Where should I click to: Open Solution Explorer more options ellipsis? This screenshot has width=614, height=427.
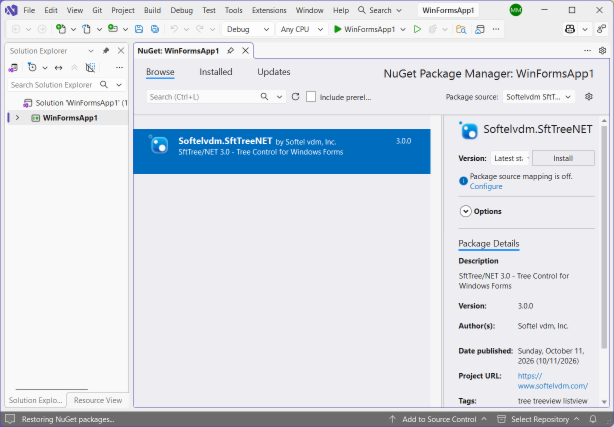coord(119,68)
